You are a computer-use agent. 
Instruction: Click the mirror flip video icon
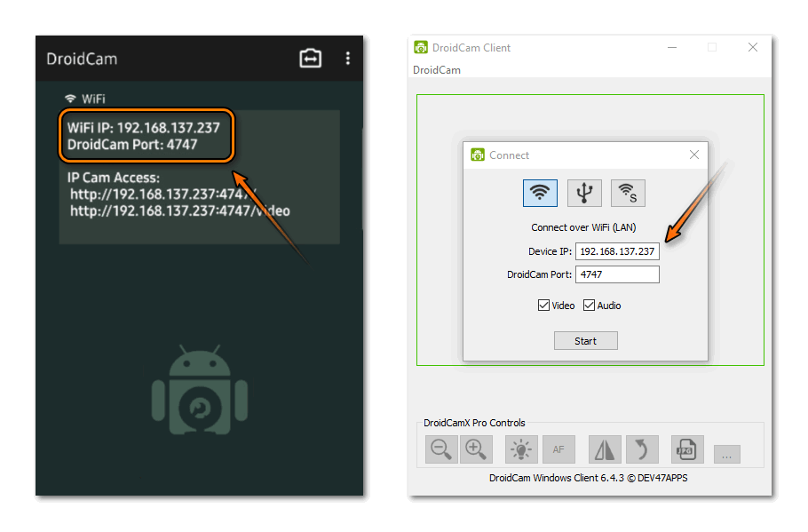pyautogui.click(x=605, y=449)
